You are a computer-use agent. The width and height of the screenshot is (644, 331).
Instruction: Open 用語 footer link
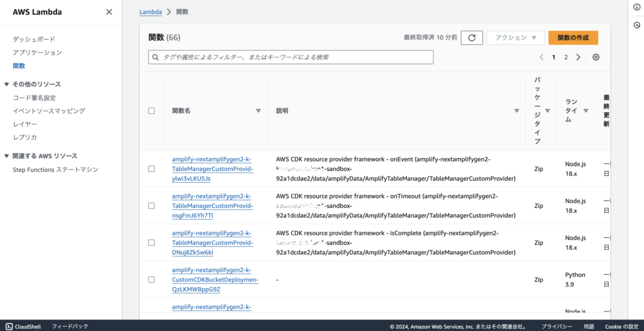click(589, 327)
